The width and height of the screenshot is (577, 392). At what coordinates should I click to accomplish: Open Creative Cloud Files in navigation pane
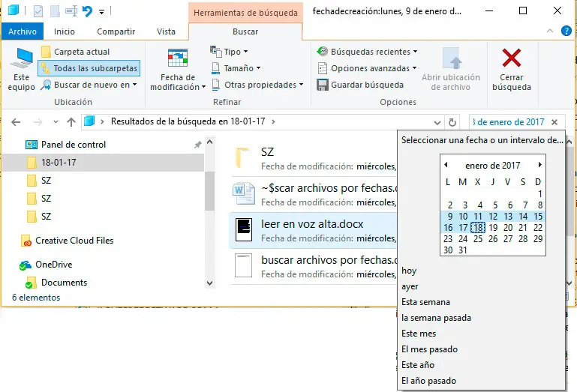[x=68, y=241]
